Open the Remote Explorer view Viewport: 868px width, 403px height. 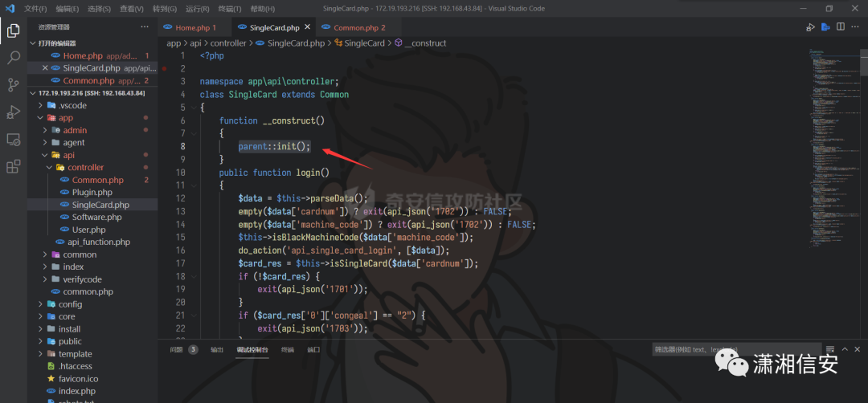pos(14,140)
